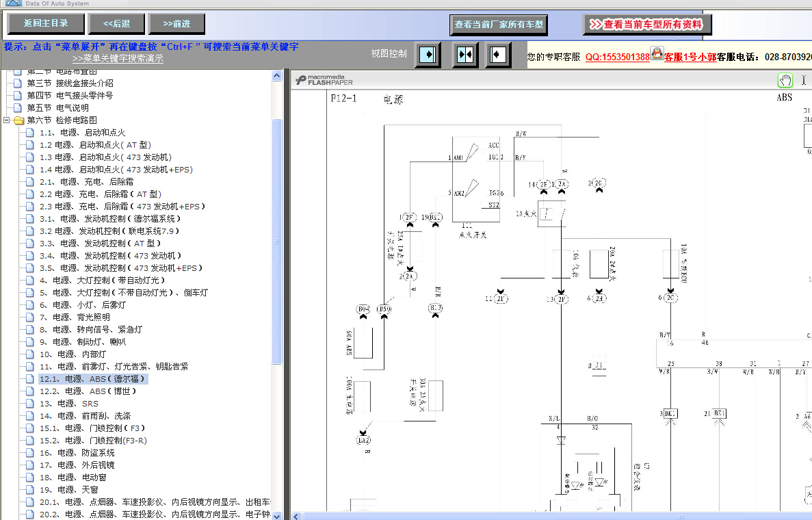Select 15.1、电源、门锁控制(F3)

(x=92, y=428)
